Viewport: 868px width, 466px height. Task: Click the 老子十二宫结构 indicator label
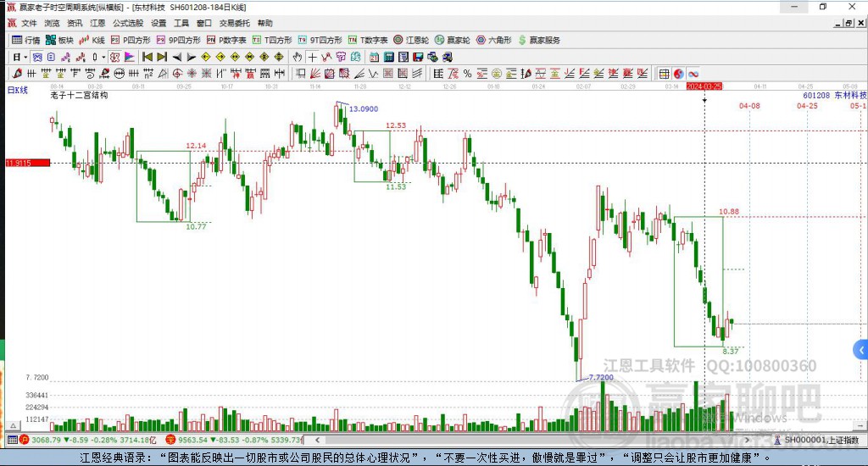(x=79, y=95)
